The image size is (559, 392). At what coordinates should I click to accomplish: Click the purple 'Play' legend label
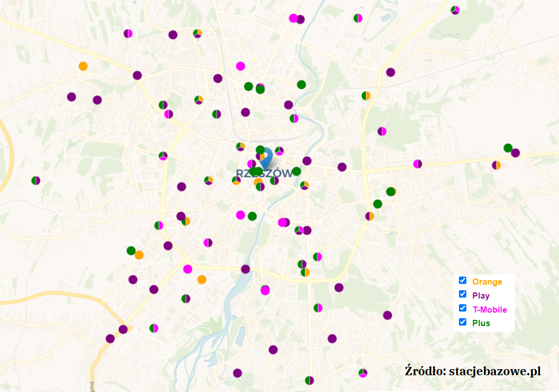coord(481,296)
